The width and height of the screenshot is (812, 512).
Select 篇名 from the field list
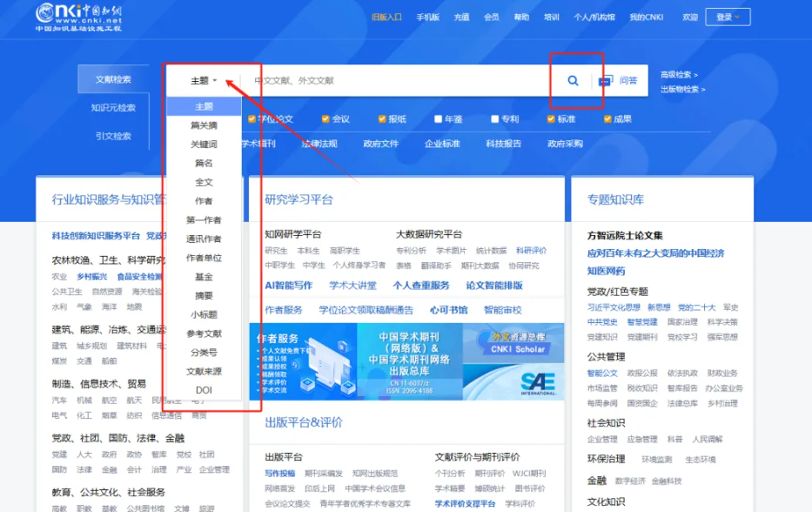(204, 163)
